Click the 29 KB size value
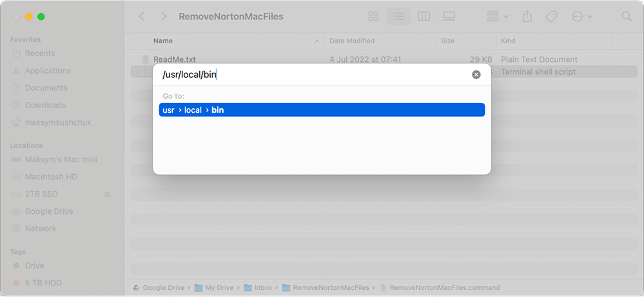The image size is (644, 297). pos(481,59)
